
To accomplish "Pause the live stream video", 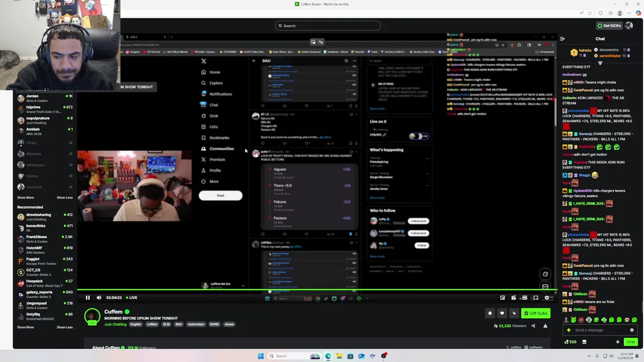I will point(88,298).
